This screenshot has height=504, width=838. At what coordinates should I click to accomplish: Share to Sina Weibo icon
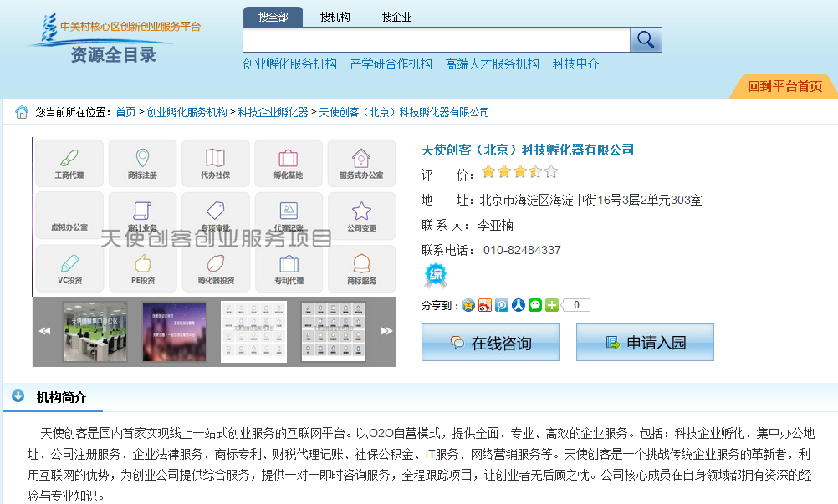click(485, 305)
